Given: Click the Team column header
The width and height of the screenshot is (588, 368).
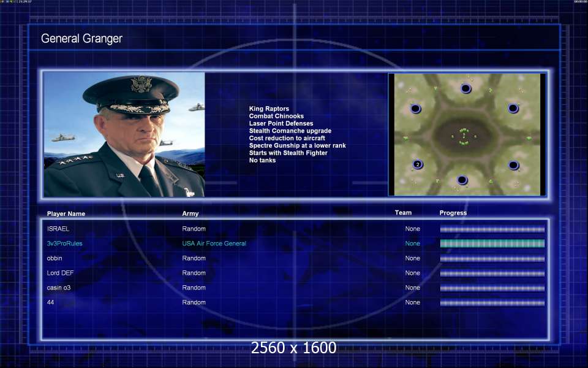Looking at the screenshot, I should [x=403, y=213].
